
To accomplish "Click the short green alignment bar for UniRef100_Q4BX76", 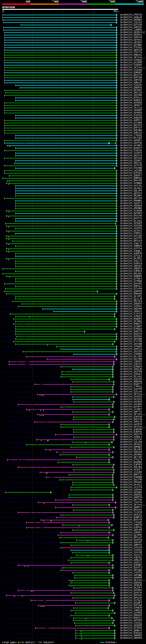I will click(x=50, y=331).
